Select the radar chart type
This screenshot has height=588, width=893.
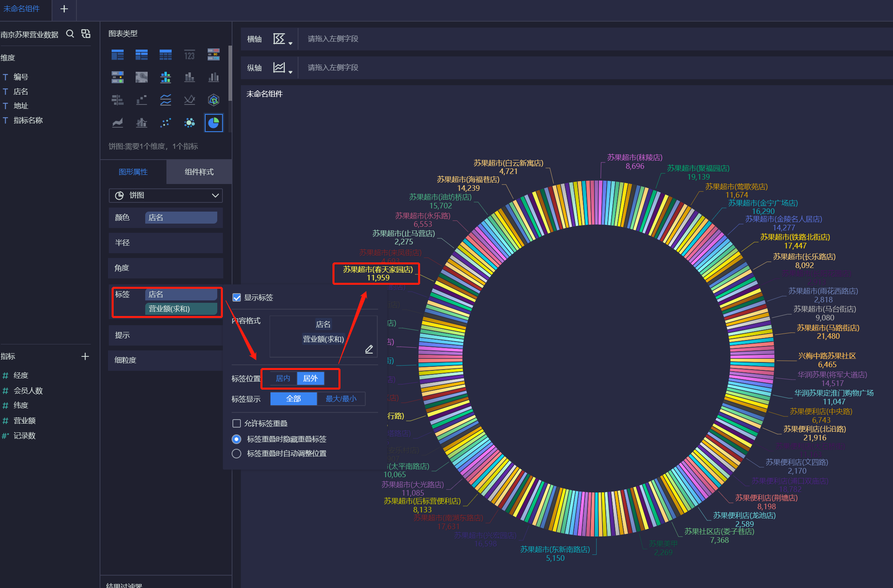[x=214, y=100]
